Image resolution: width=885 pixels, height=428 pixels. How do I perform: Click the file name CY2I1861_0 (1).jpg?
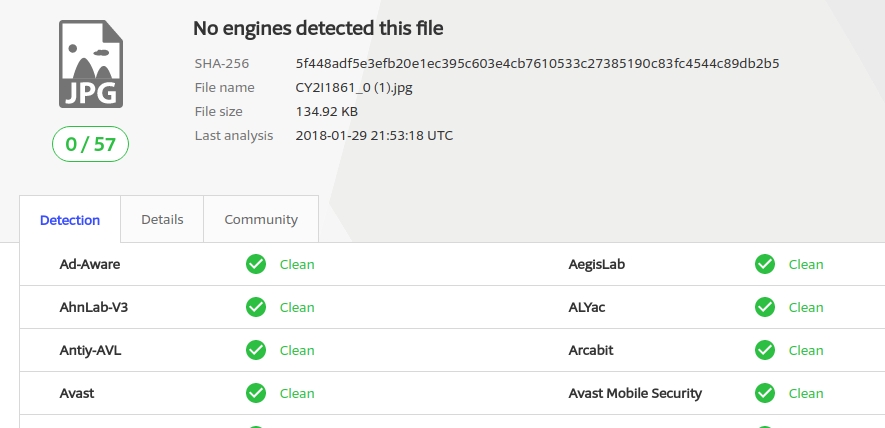(355, 87)
